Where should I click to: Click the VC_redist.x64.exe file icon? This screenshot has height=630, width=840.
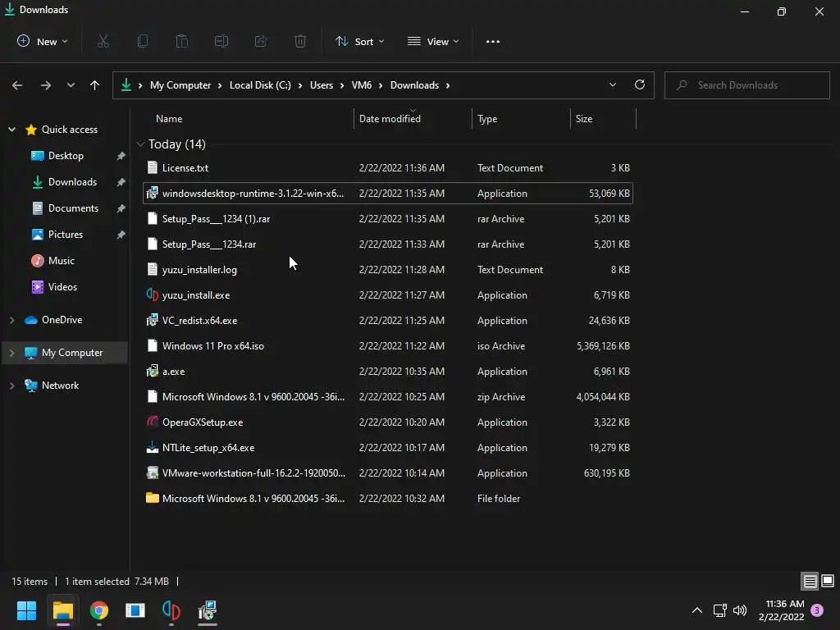point(152,320)
